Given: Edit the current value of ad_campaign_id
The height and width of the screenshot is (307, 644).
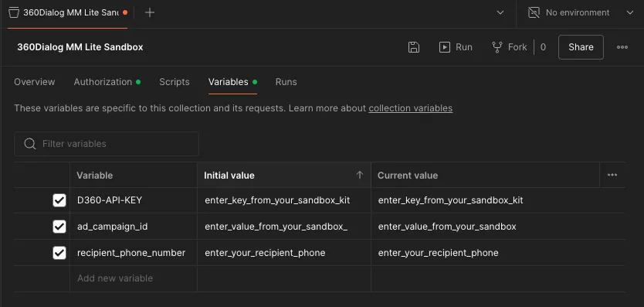Looking at the screenshot, I should 498,227.
